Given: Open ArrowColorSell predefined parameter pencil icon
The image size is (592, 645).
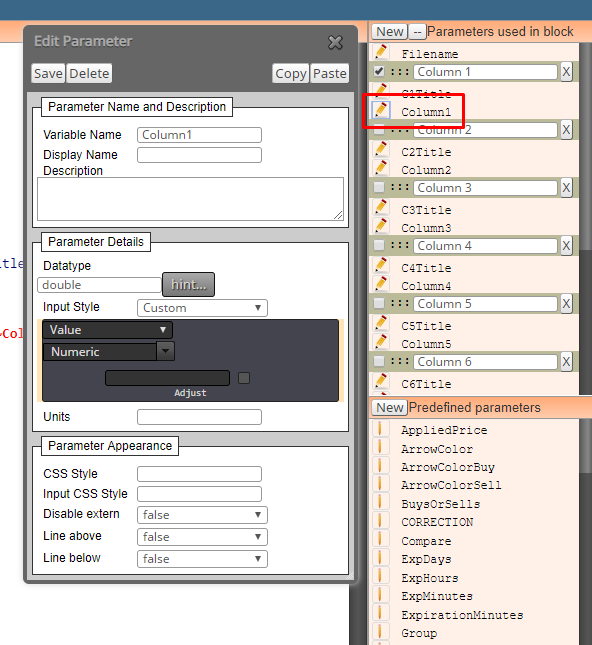Looking at the screenshot, I should coord(381,483).
